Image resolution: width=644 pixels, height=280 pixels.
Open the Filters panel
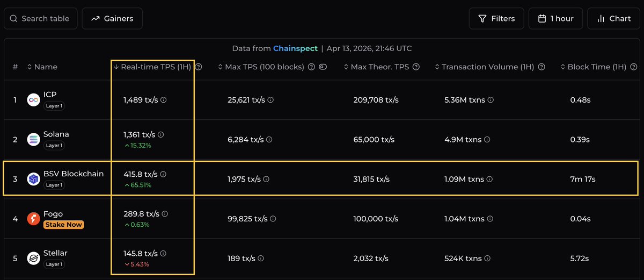[x=496, y=19]
